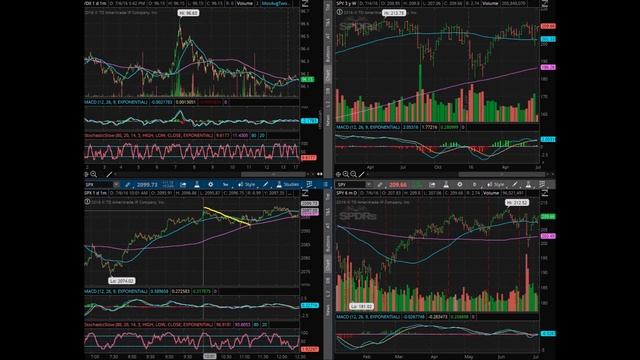Click MACD study label under SPY 6 m D chart
Image resolution: width=640 pixels, height=360 pixels.
click(368, 317)
